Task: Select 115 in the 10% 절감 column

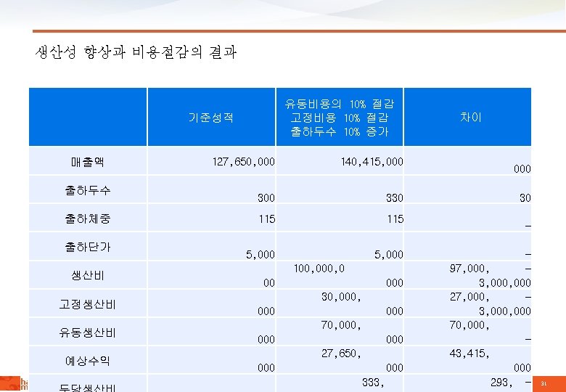Action: [x=395, y=219]
